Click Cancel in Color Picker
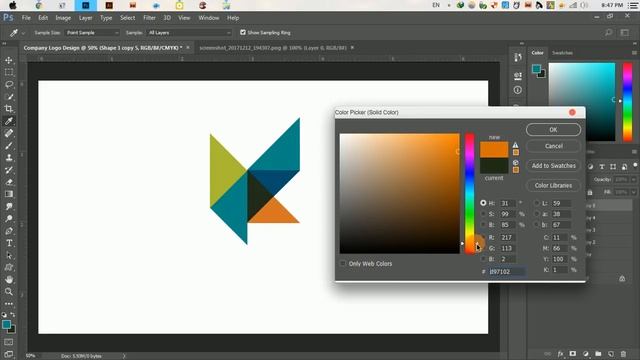This screenshot has height=360, width=640. 553,146
